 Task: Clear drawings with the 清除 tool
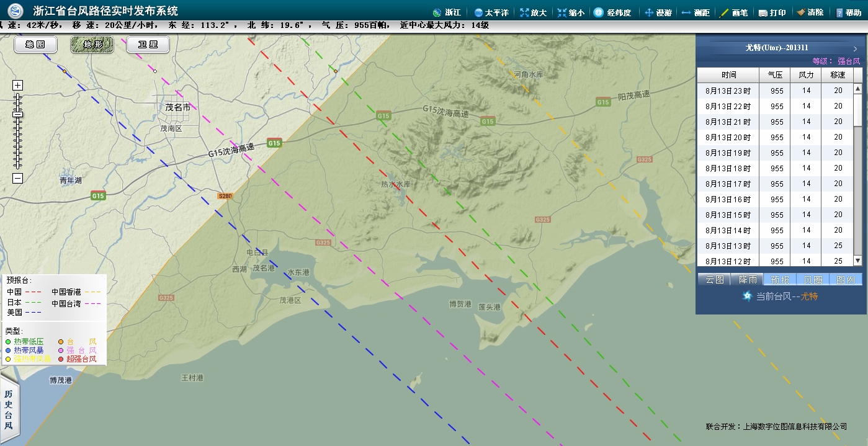pyautogui.click(x=810, y=12)
